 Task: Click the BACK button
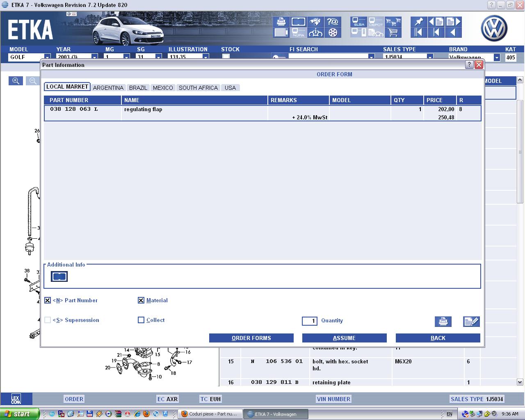(x=438, y=338)
